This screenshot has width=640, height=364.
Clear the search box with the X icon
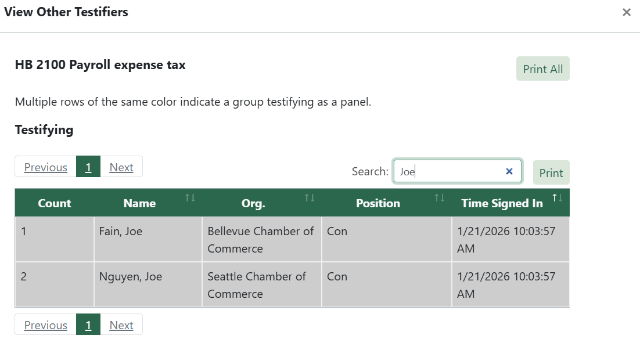509,171
